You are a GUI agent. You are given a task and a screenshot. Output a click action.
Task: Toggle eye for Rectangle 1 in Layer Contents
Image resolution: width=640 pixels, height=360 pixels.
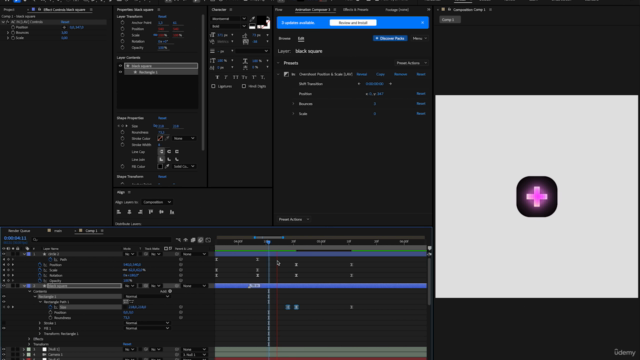tap(120, 72)
